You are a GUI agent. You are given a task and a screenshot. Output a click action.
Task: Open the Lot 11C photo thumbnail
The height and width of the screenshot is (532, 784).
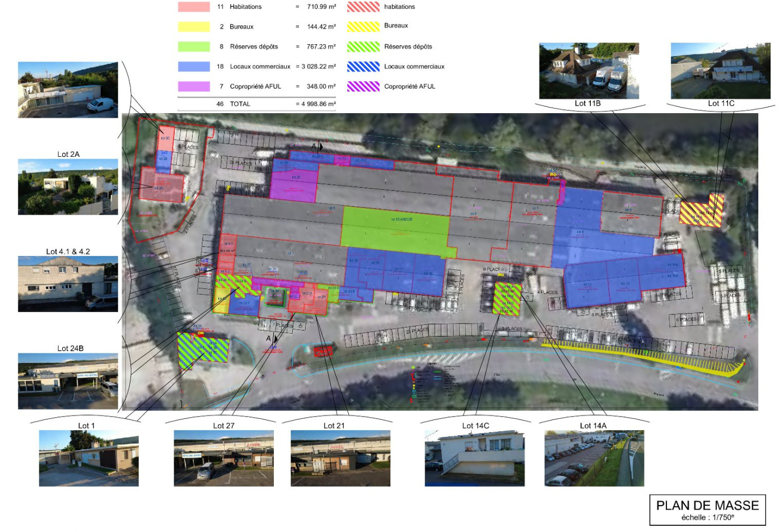click(721, 71)
